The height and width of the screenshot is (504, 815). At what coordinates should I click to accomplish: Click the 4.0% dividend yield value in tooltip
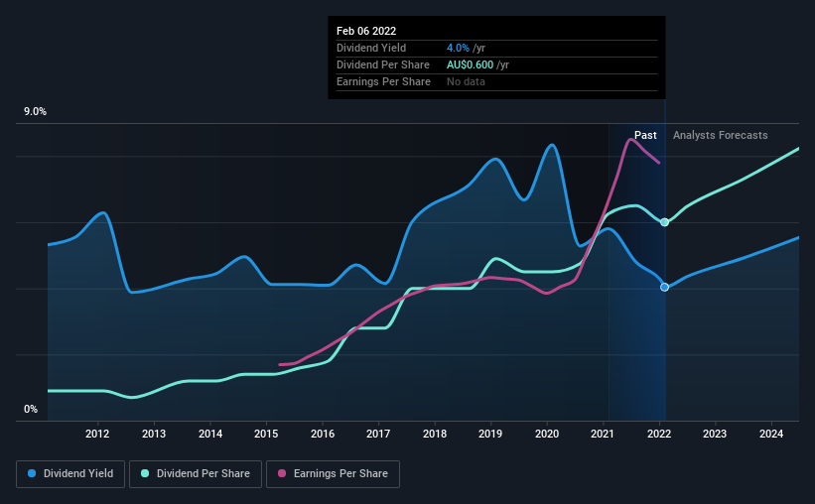[458, 48]
